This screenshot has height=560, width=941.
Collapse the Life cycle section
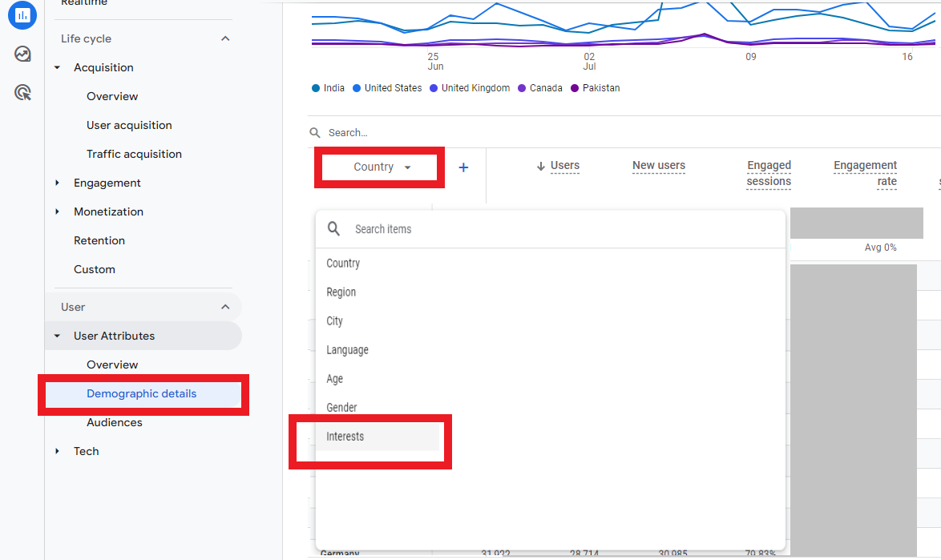point(225,38)
